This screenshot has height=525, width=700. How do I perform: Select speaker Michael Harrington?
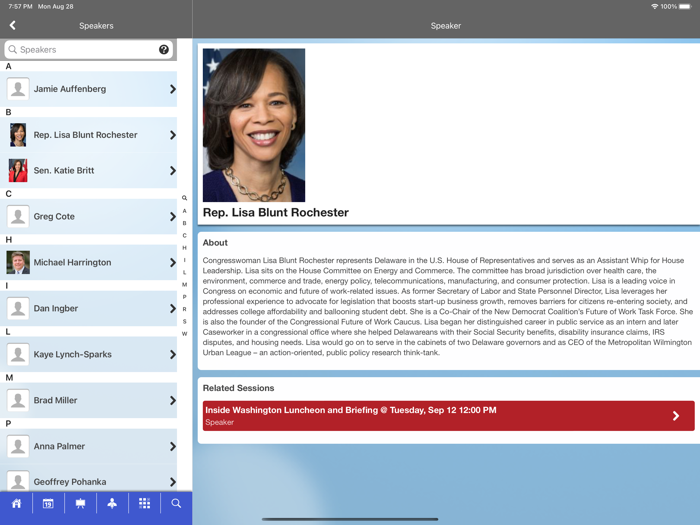88,262
